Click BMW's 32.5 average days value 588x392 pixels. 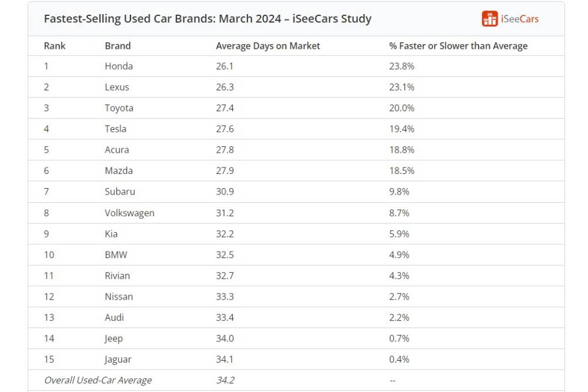225,255
